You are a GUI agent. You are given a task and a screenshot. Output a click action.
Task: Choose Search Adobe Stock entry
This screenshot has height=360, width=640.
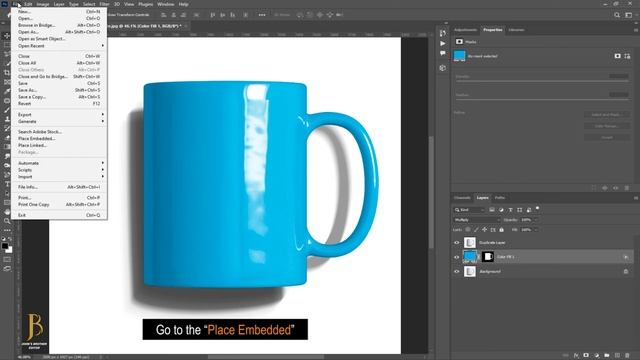(59, 132)
